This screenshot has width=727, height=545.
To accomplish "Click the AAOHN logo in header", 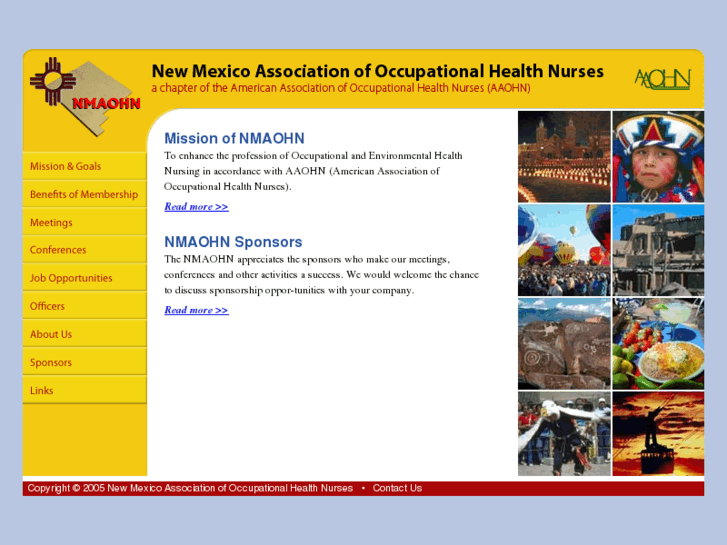I will (x=662, y=78).
